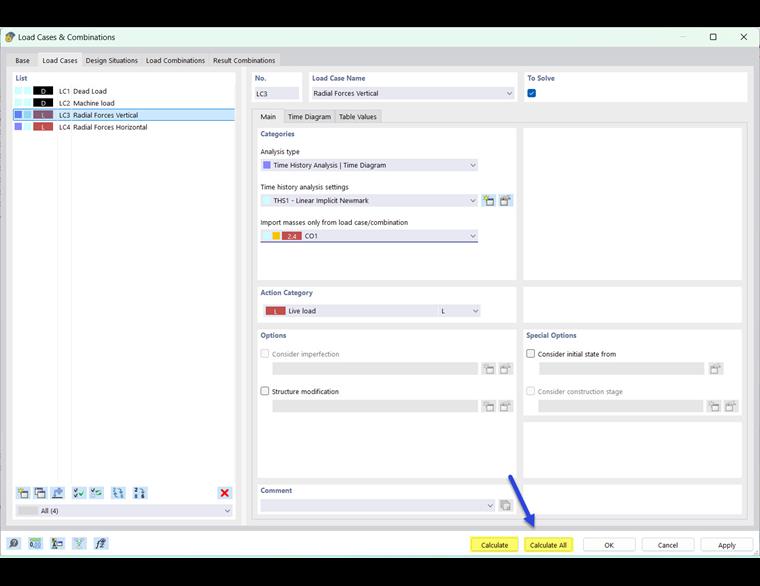Select the Load Cases tab

[x=60, y=61]
